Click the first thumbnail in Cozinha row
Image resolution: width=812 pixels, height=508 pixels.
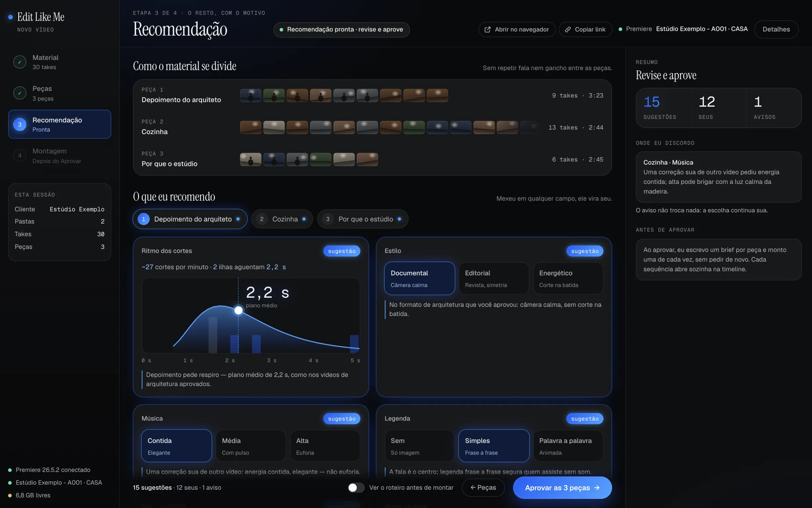point(251,128)
